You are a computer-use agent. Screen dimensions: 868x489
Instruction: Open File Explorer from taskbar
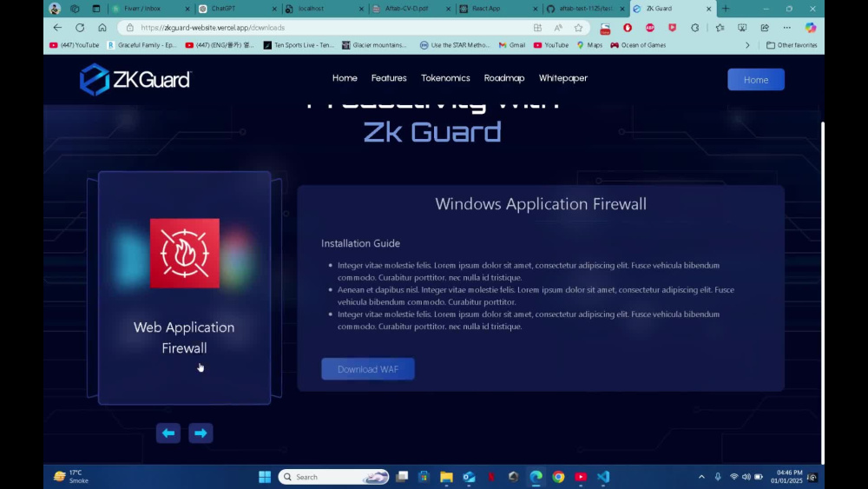[446, 477]
